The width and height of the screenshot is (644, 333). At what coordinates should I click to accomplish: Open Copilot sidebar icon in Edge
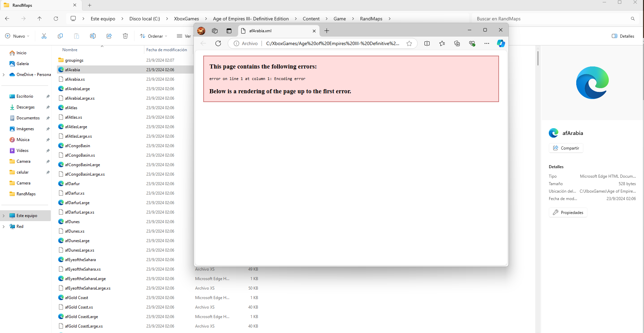click(501, 43)
